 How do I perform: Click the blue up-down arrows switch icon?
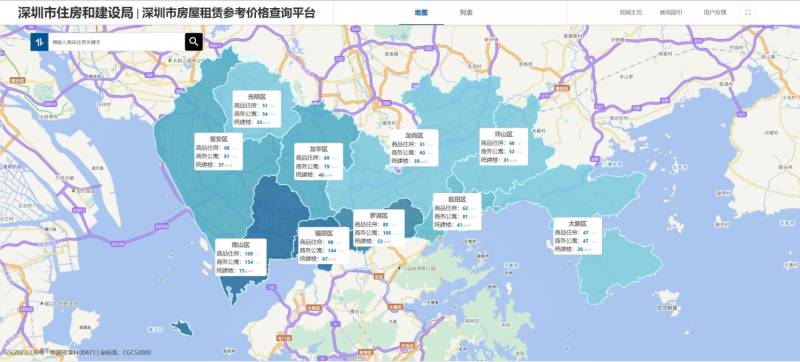(x=39, y=42)
